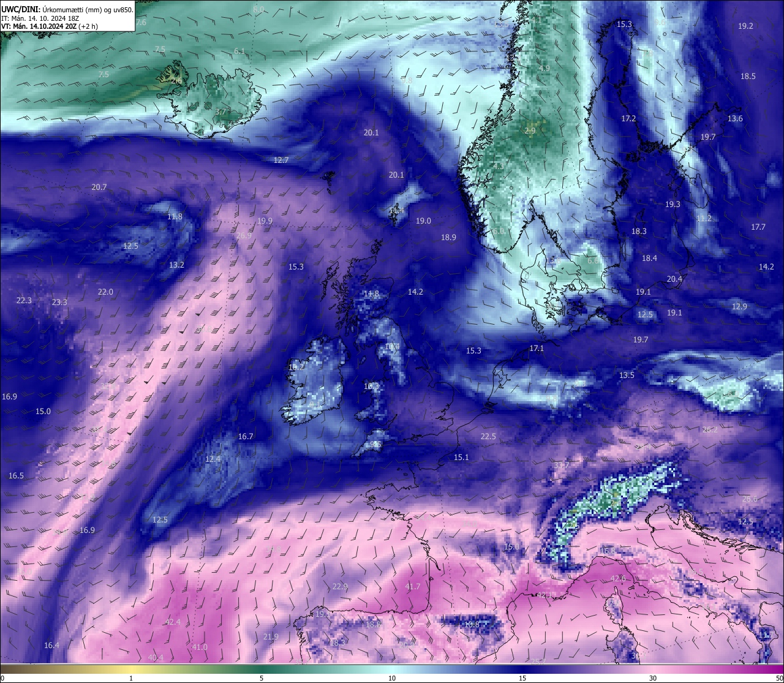Click the 18.3 value label
The width and height of the screenshot is (784, 683).
639,231
